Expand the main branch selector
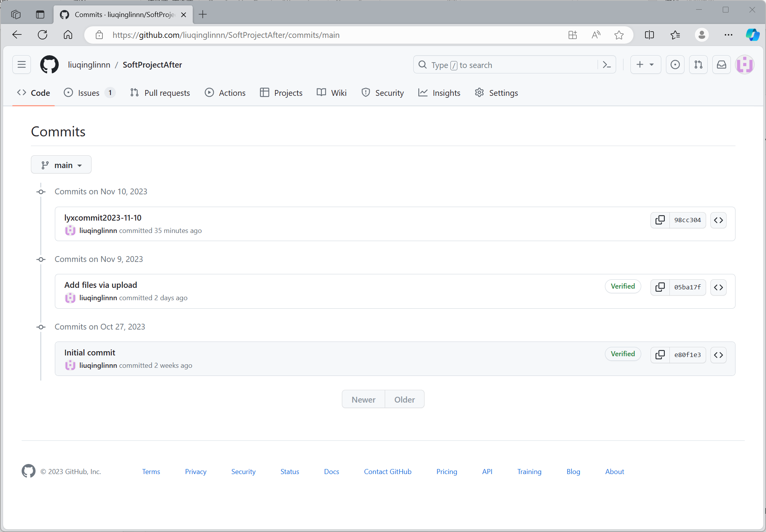Viewport: 766px width, 532px height. [61, 165]
